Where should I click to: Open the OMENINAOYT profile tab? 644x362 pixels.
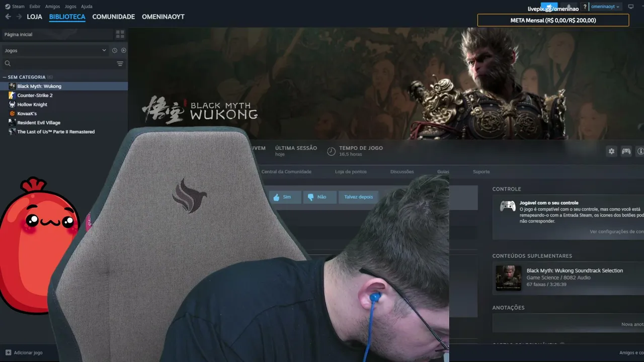tap(163, 17)
